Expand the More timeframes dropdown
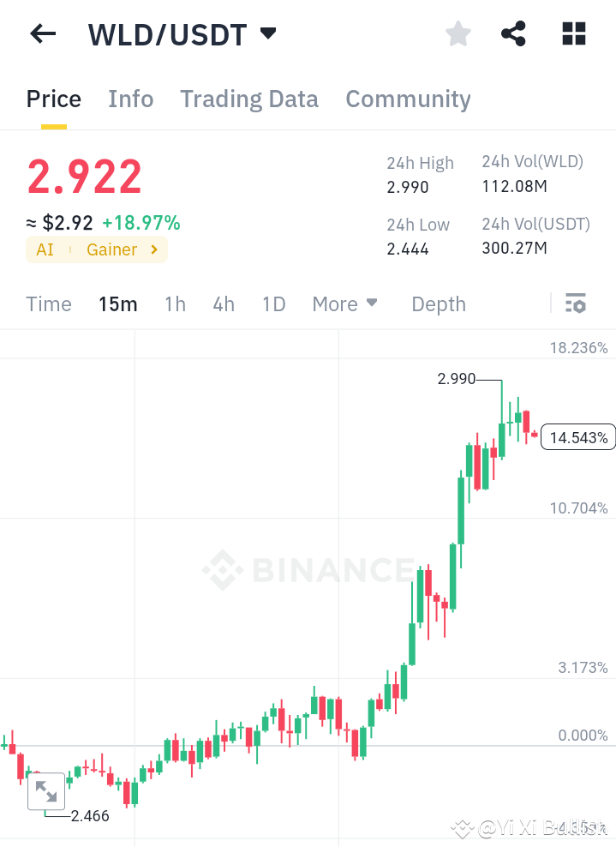 [344, 303]
